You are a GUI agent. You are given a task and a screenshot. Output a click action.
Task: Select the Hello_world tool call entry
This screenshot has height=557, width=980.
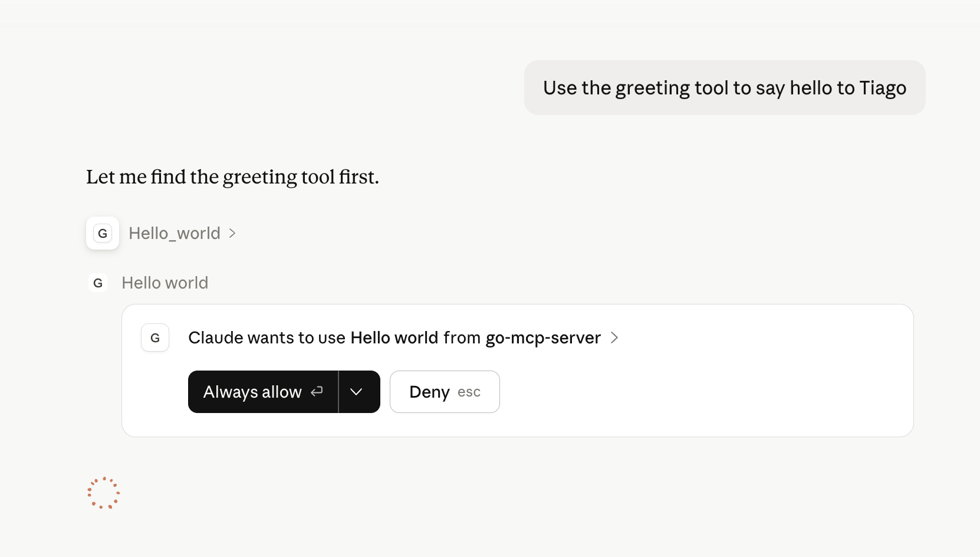174,233
